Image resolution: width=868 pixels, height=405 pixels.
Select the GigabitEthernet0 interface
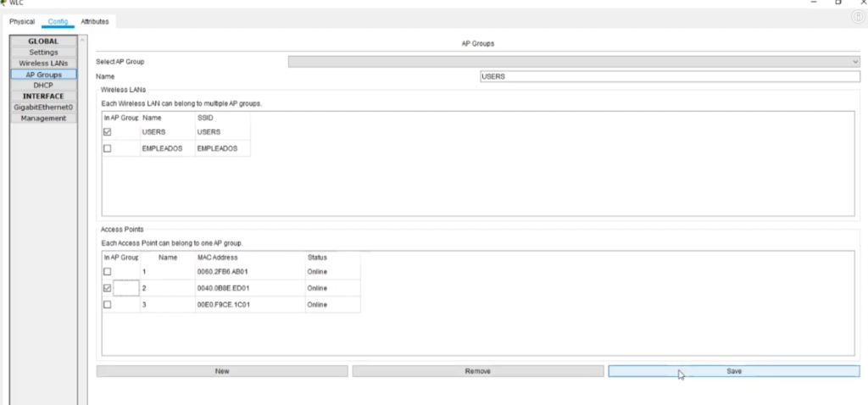43,108
